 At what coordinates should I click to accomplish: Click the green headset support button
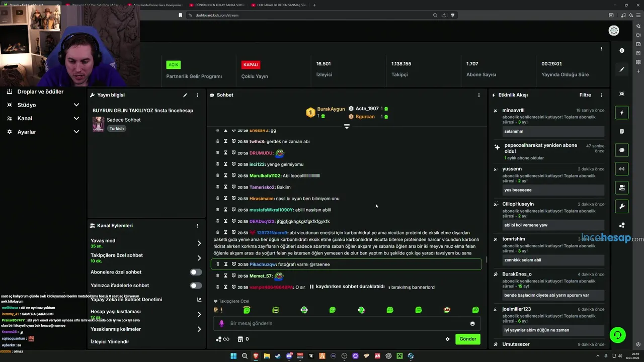coord(617,334)
